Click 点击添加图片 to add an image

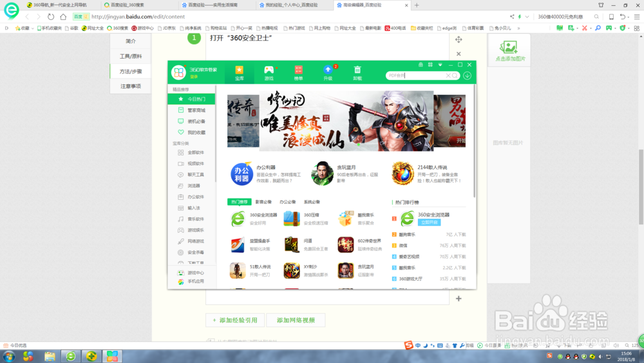pos(509,51)
